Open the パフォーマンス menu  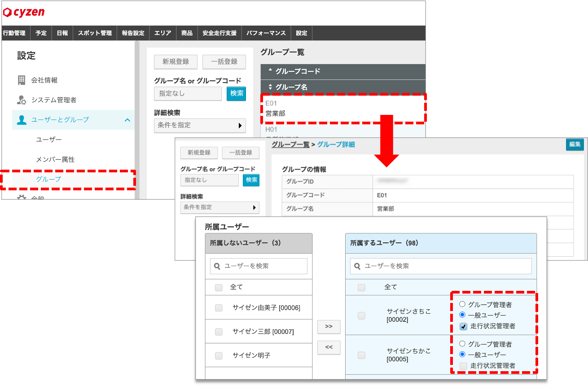pyautogui.click(x=266, y=33)
